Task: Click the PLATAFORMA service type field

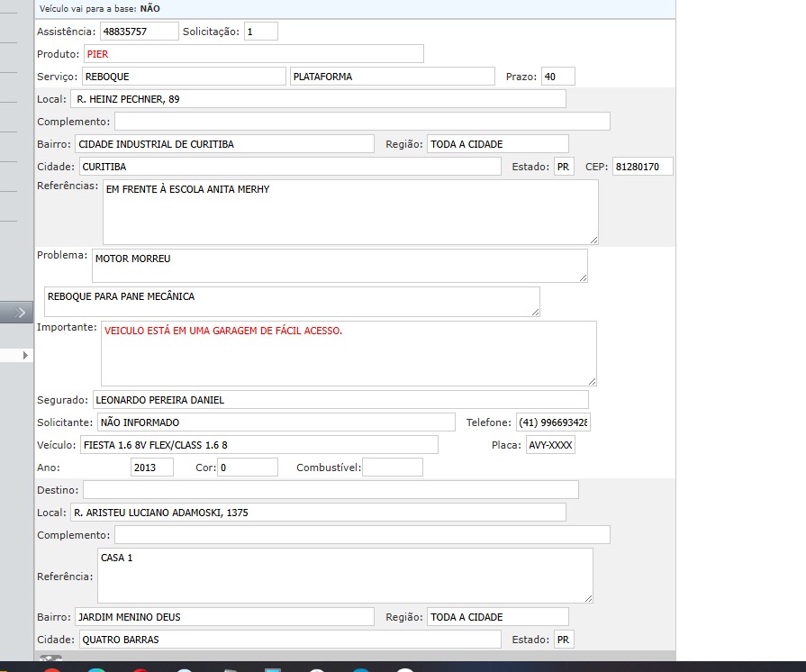Action: pyautogui.click(x=392, y=77)
